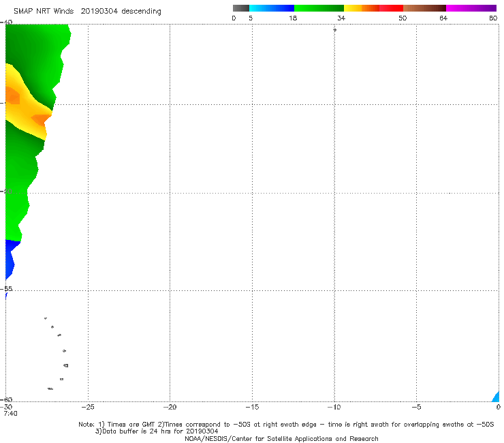Click the gray segment of the color bar

pyautogui.click(x=240, y=8)
